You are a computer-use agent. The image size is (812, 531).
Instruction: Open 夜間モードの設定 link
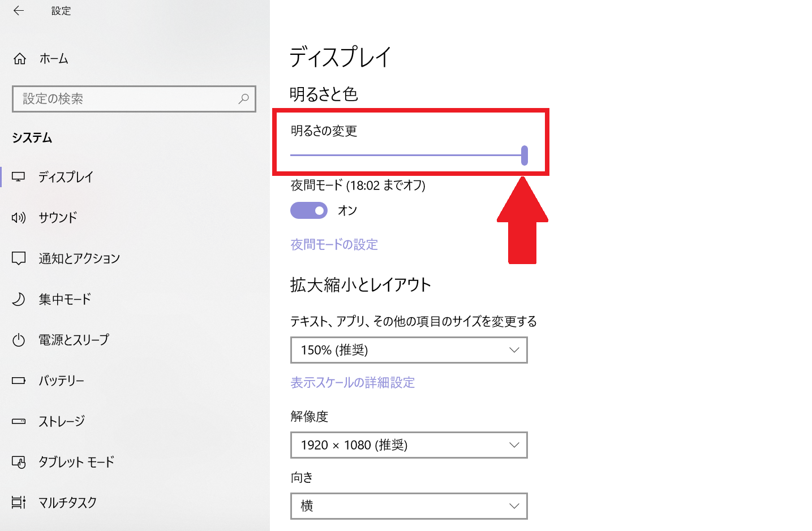coord(333,244)
